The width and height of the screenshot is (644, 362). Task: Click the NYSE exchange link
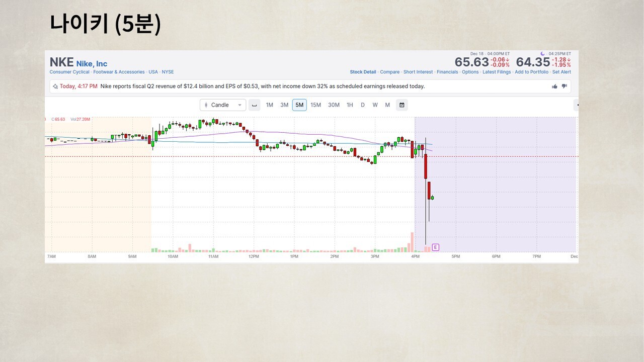pyautogui.click(x=168, y=72)
